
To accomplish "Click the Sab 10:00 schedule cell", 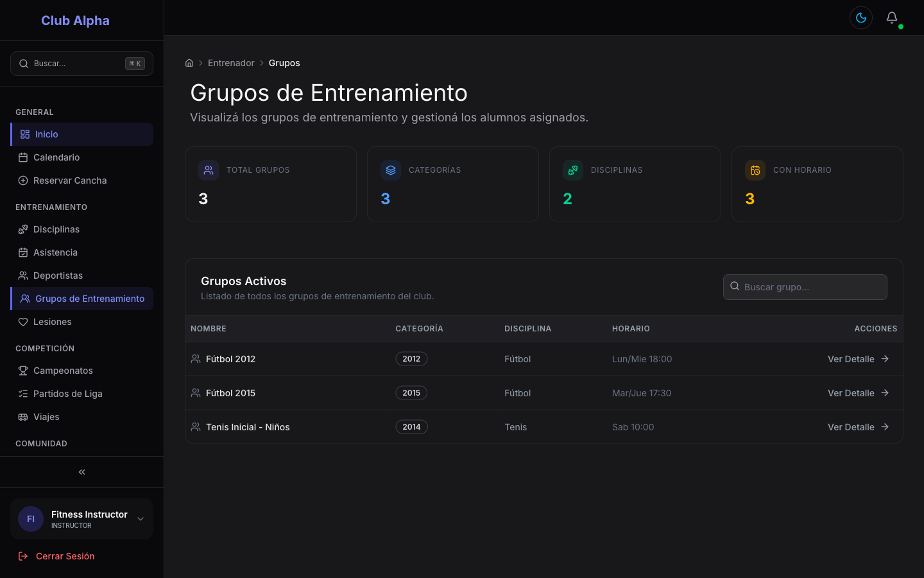I will (633, 427).
